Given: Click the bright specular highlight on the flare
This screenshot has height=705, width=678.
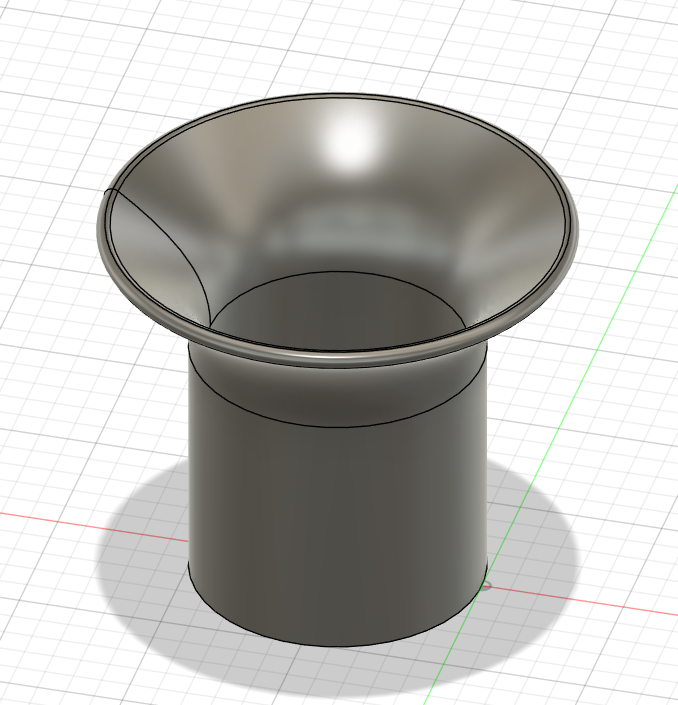Looking at the screenshot, I should pos(348,142).
